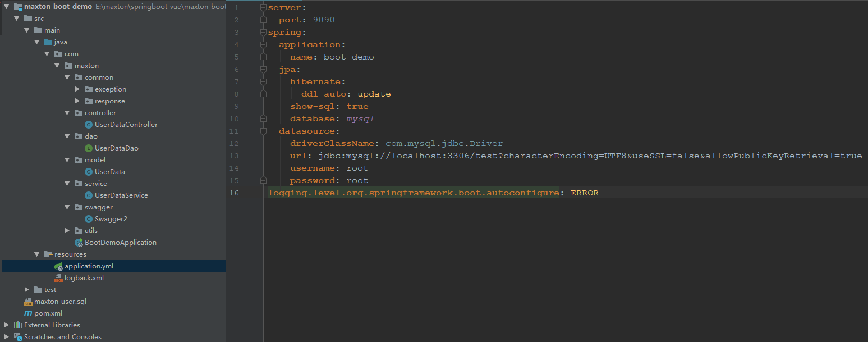Click the pom.xml Maven icon
868x342 pixels.
coord(28,313)
